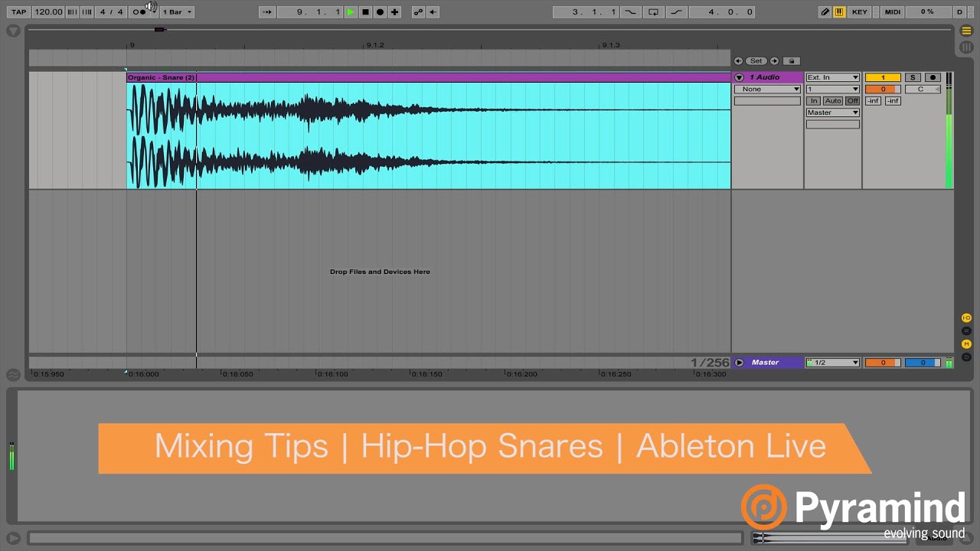Toggle the Punch-In switch icon
Viewport: 980px width, 551px height.
pos(630,11)
